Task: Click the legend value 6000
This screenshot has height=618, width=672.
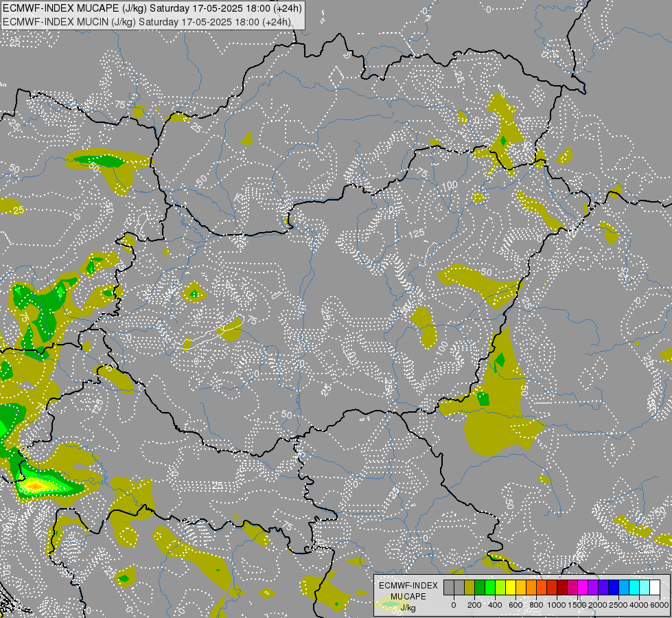Action: tap(660, 605)
